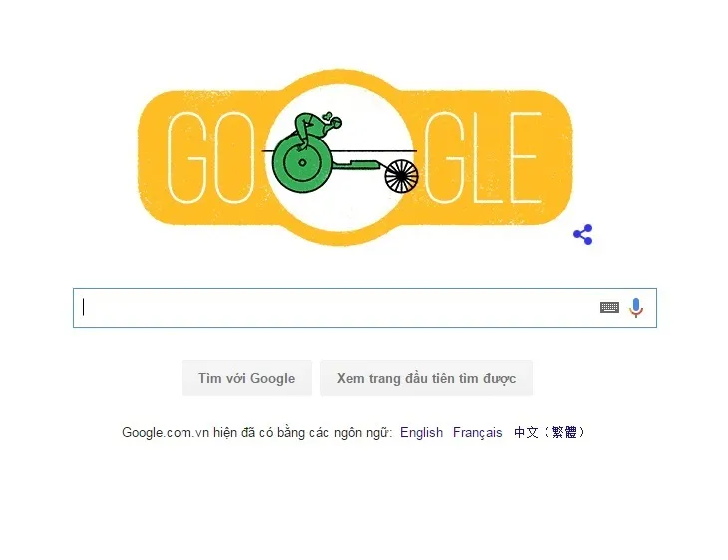Click the racer's helmeted head
Screen dimensions: 728x560
coord(335,122)
